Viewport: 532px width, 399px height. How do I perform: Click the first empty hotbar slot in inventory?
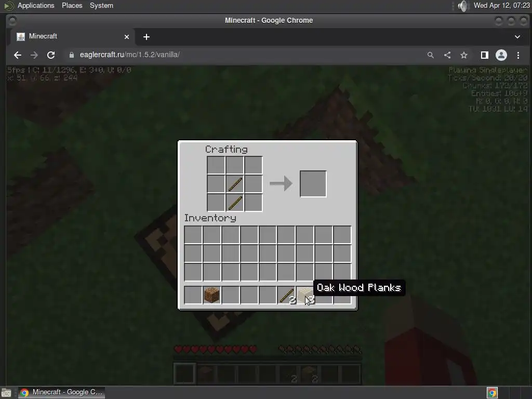tap(193, 295)
